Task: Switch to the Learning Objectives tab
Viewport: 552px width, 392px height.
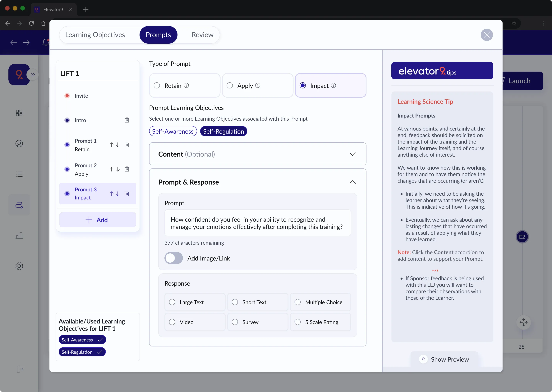Action: pyautogui.click(x=95, y=34)
